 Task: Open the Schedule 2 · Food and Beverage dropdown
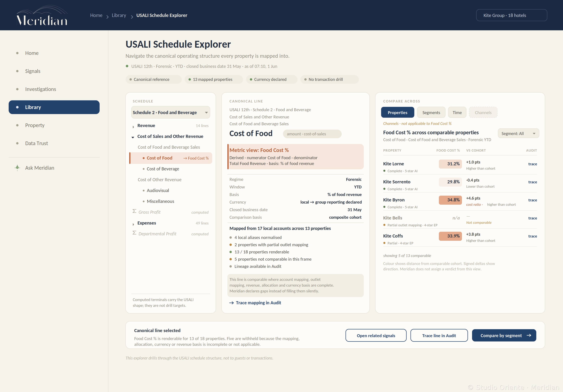coord(171,112)
